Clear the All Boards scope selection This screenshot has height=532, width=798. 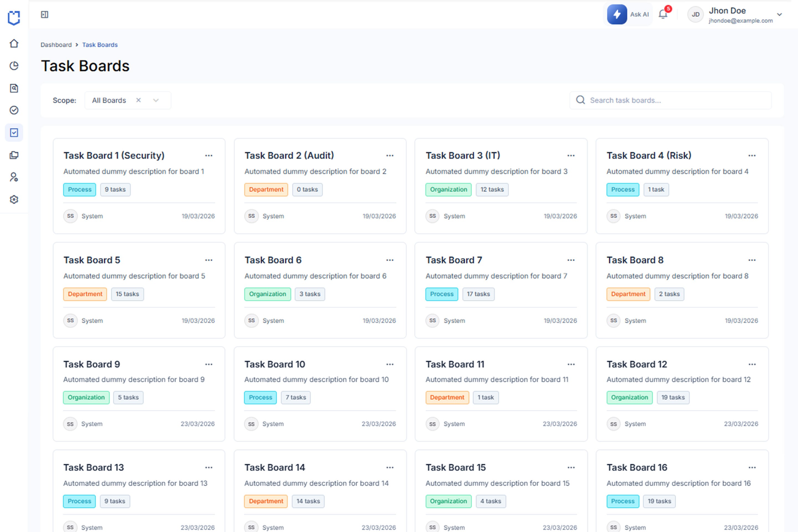(139, 100)
